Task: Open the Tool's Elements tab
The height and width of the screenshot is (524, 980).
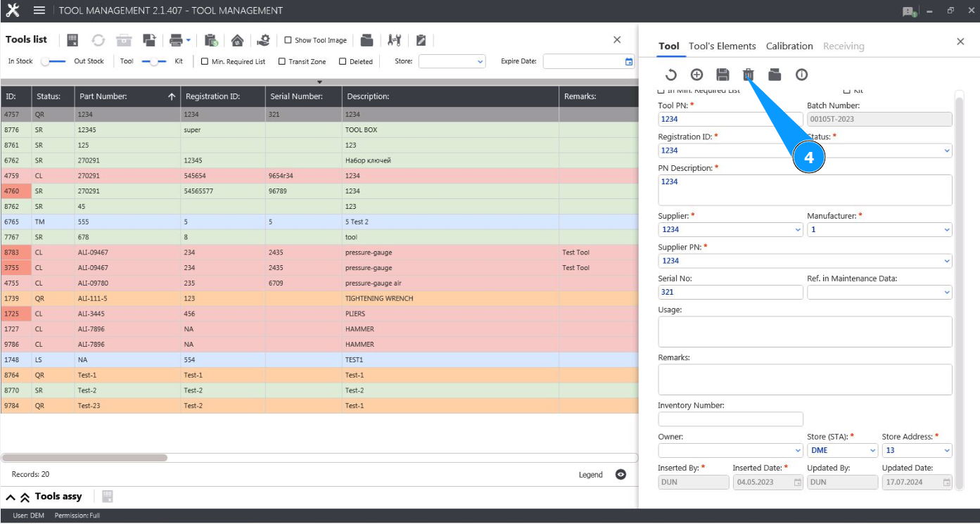Action: pyautogui.click(x=722, y=46)
